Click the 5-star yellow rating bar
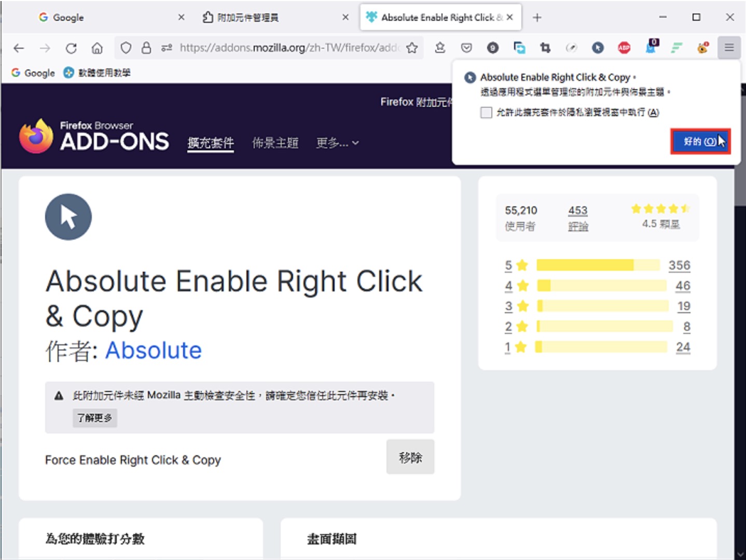 click(x=598, y=265)
